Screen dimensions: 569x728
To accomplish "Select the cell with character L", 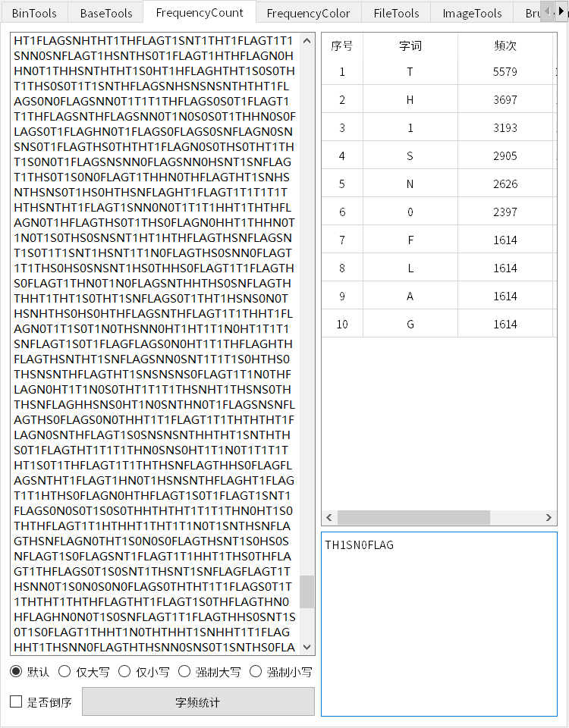I will pyautogui.click(x=410, y=268).
